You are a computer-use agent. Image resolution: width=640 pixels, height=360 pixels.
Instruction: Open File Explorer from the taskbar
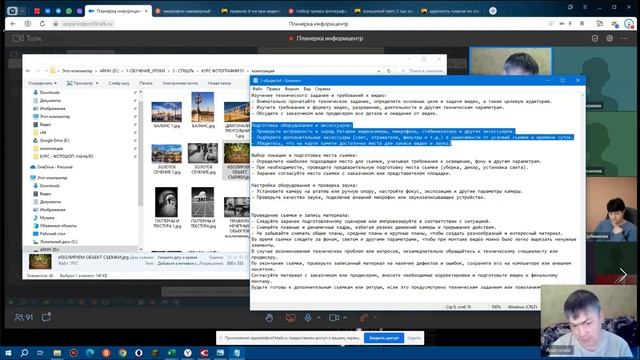[x=57, y=353]
